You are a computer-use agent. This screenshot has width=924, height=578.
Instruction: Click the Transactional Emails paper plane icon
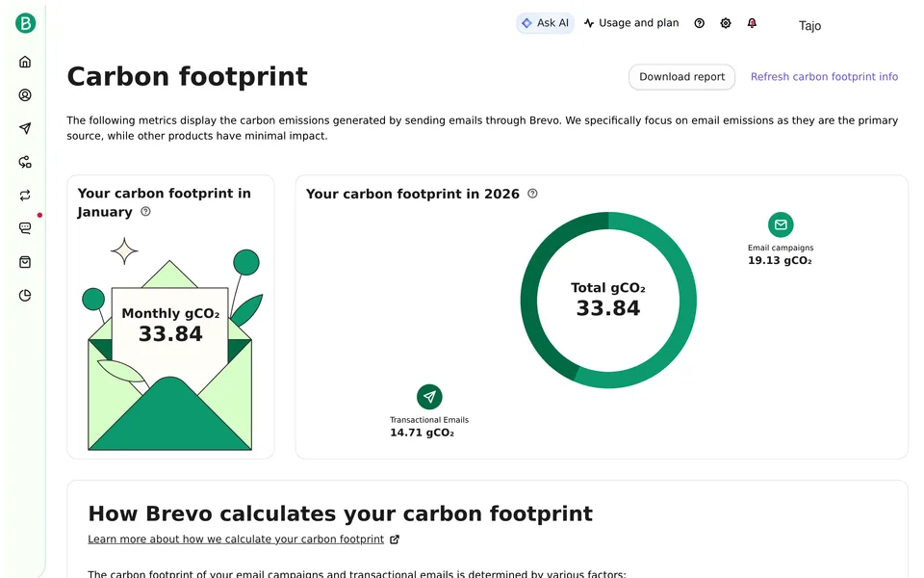(429, 396)
